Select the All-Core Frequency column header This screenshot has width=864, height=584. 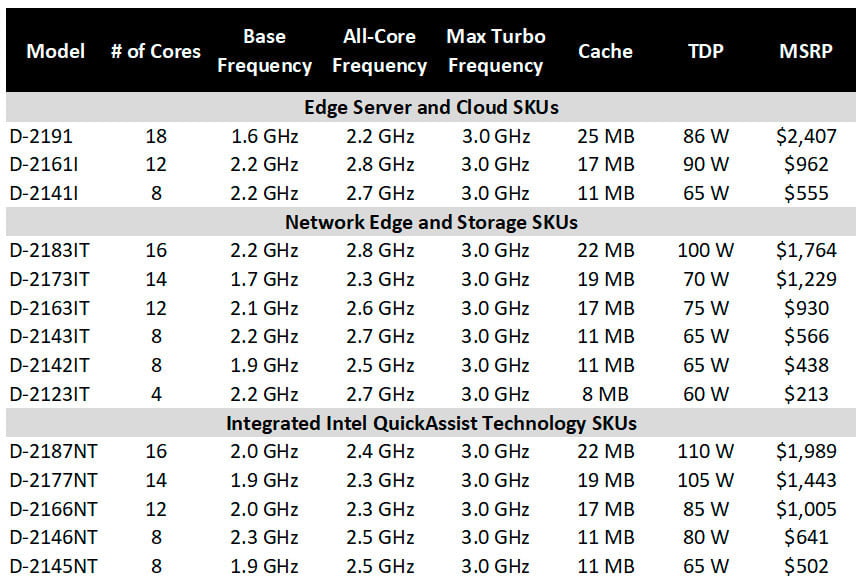[x=379, y=51]
